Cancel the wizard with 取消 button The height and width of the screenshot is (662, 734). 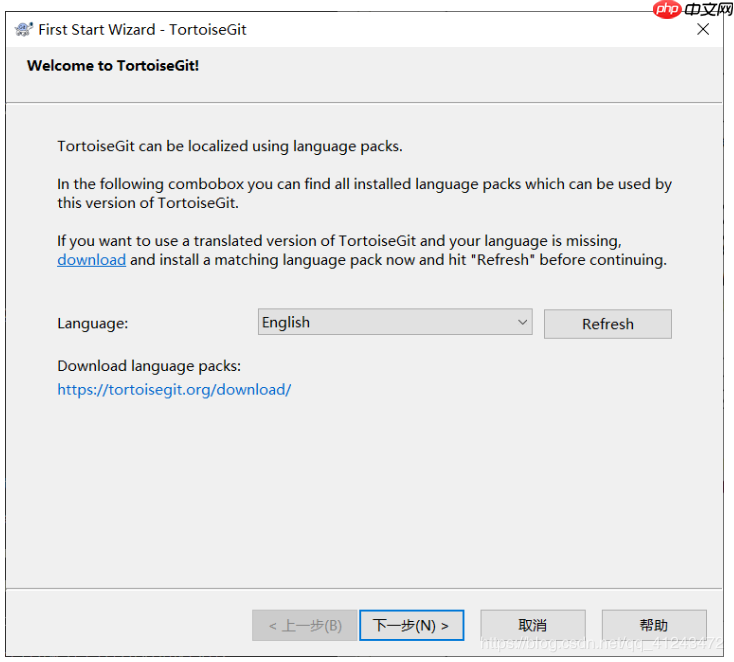point(533,625)
